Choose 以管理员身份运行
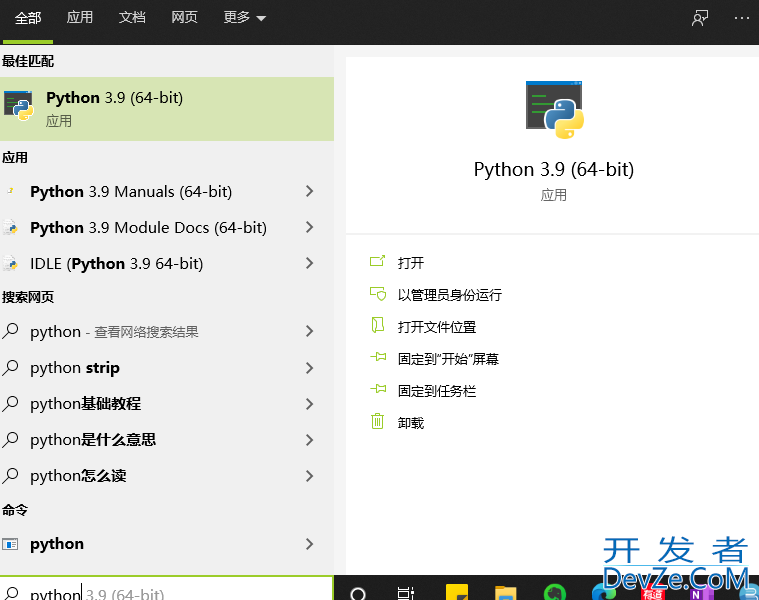This screenshot has width=759, height=600. pyautogui.click(x=450, y=295)
